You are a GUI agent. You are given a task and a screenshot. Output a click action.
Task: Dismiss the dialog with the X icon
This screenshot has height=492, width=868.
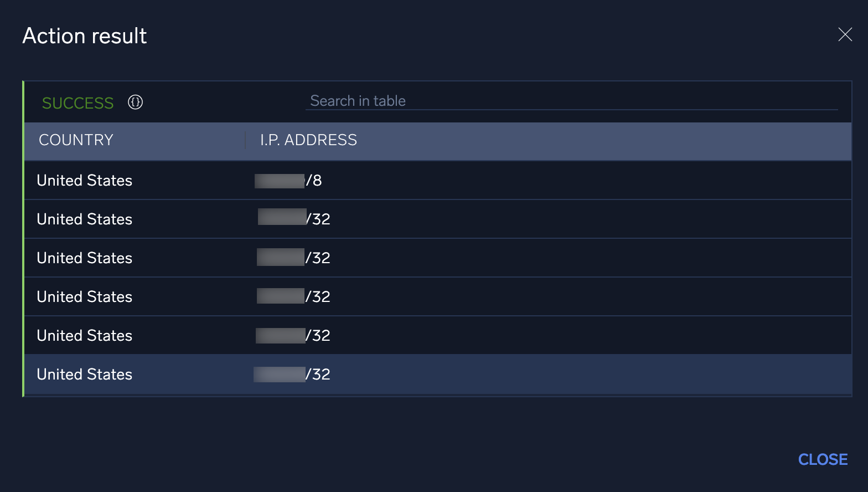[x=845, y=34]
